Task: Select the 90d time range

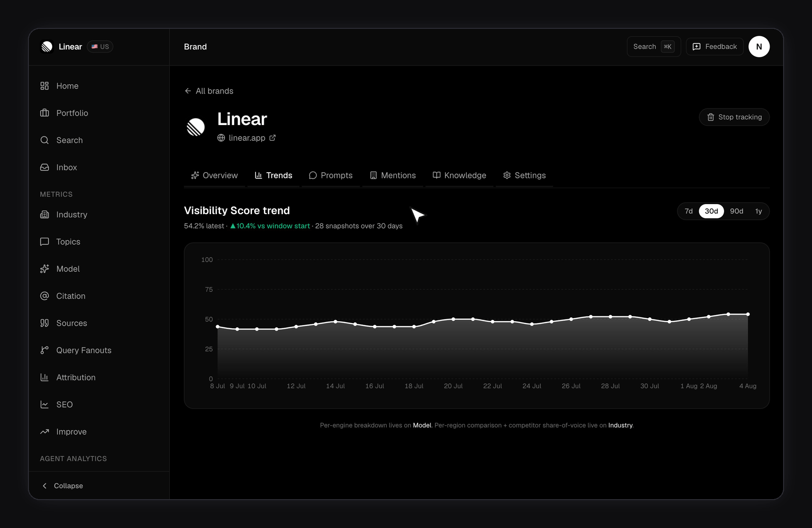Action: [x=737, y=211]
